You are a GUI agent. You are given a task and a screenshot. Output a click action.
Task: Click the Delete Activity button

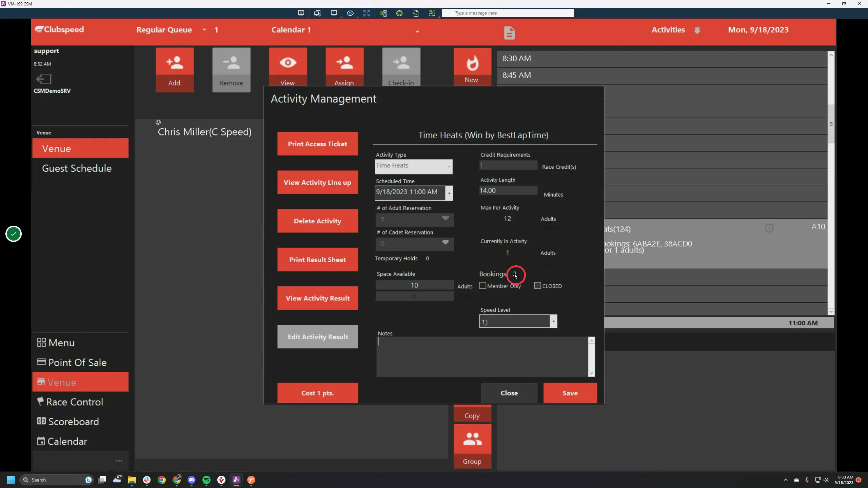(x=317, y=221)
